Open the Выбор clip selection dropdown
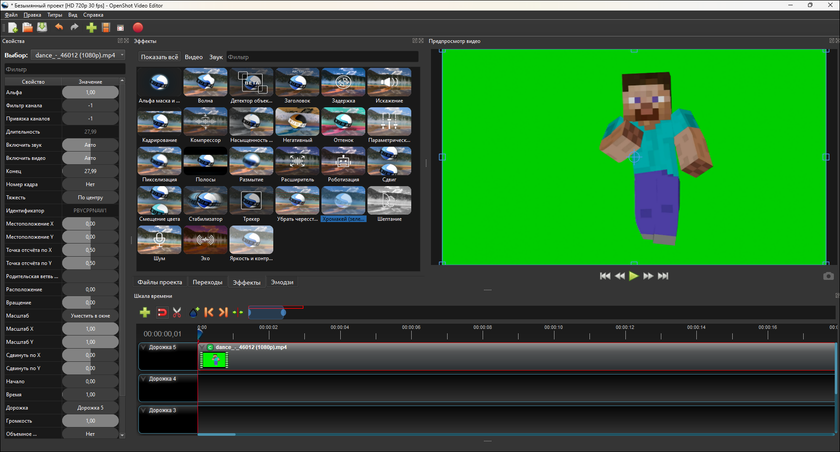This screenshot has height=452, width=840. click(78, 55)
